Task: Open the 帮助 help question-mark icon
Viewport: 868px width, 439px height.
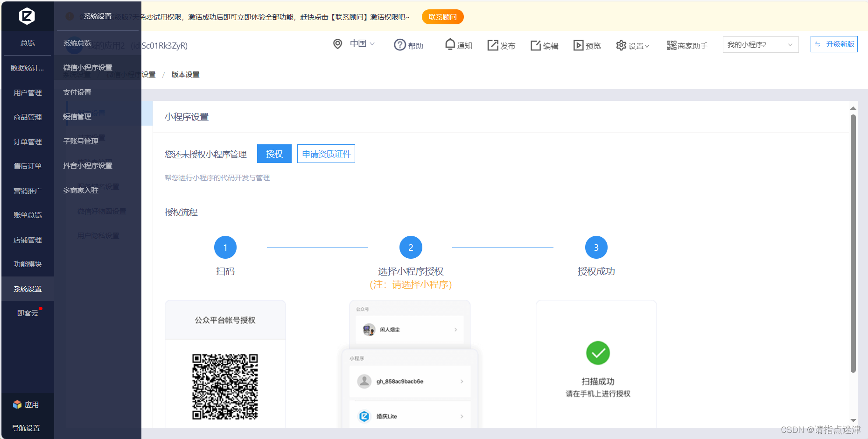Action: coord(400,45)
